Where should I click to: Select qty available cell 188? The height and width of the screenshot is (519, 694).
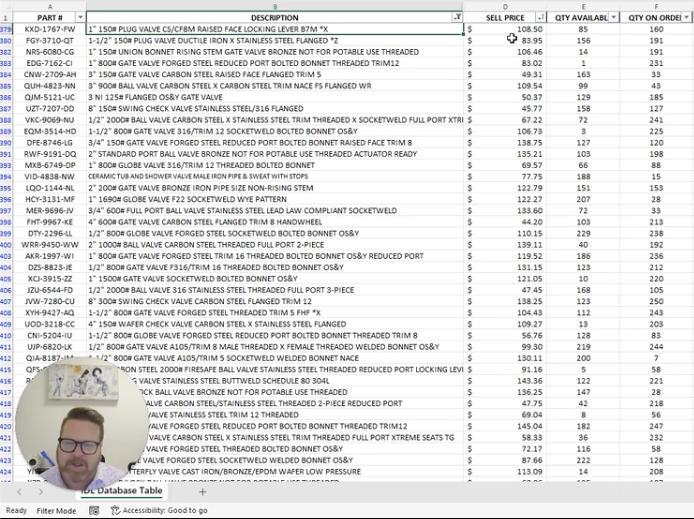pos(583,177)
